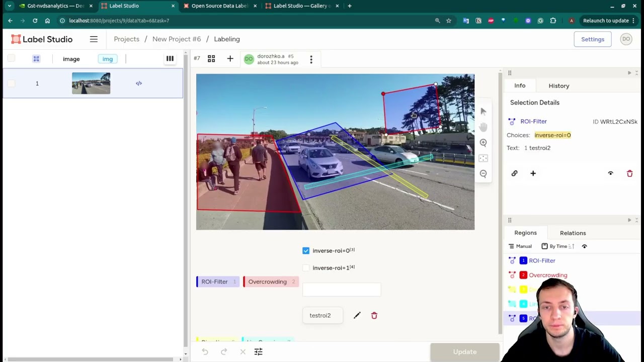Add a new annotation with plus icon
Viewport: 644px width, 362px height.
230,59
